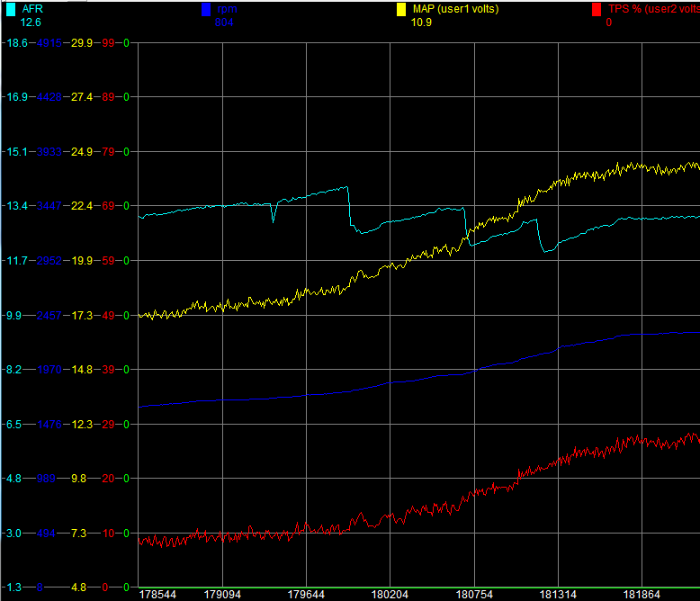
Task: Click the blue rpm color swatch
Action: pos(206,9)
